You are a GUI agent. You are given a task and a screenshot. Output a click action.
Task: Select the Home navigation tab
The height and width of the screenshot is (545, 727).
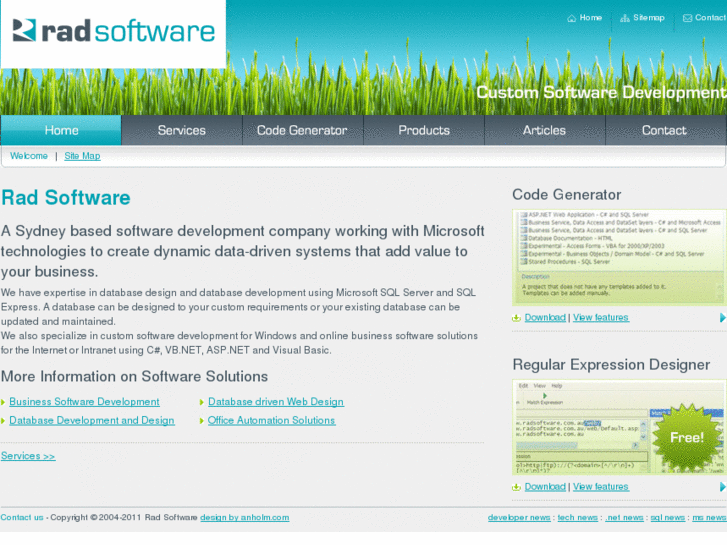pyautogui.click(x=61, y=130)
